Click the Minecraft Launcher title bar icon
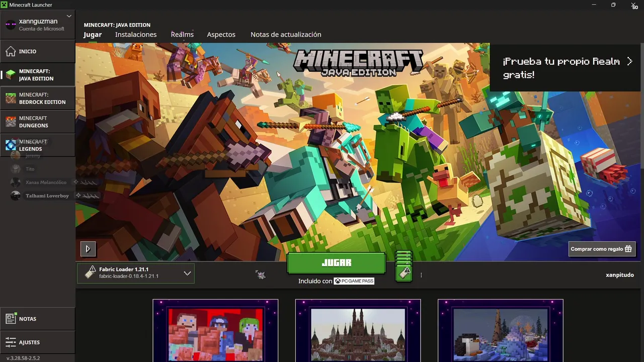Image resolution: width=644 pixels, height=362 pixels. 5,5
